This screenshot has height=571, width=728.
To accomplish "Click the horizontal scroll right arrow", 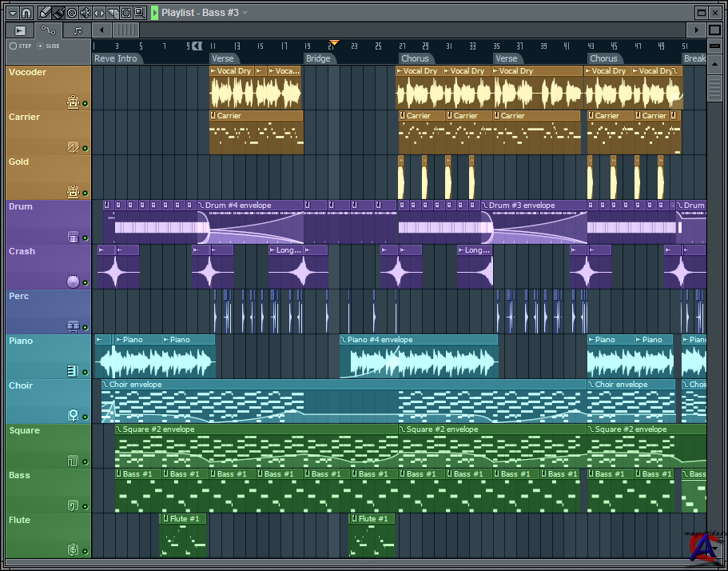I will (697, 30).
